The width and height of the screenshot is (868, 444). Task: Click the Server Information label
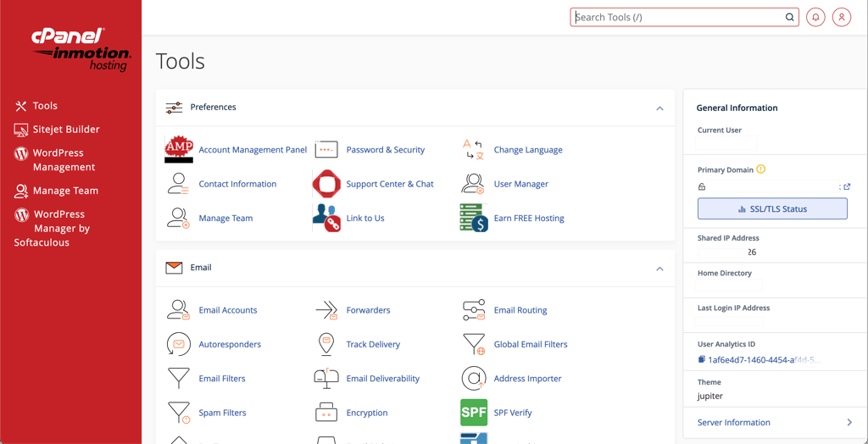(x=733, y=423)
